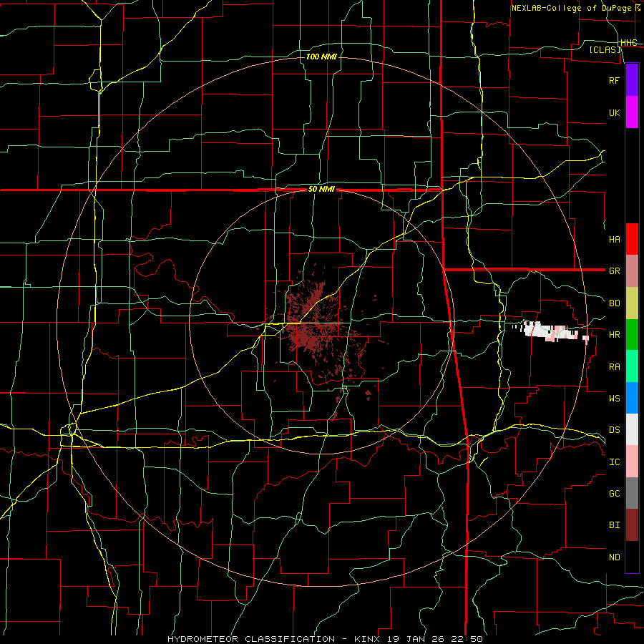Choose the blue WS legend swatch
Image resolution: width=644 pixels, height=644 pixels.
[632, 398]
